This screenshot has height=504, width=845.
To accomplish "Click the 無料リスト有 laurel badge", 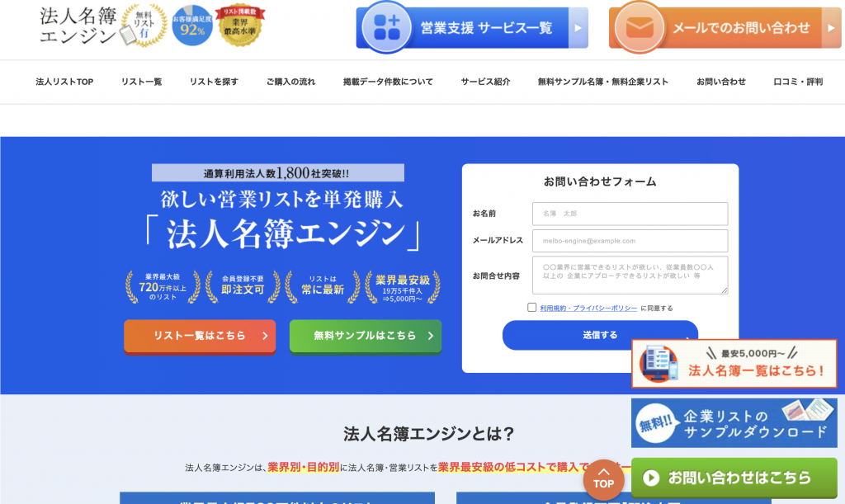I will point(143,26).
